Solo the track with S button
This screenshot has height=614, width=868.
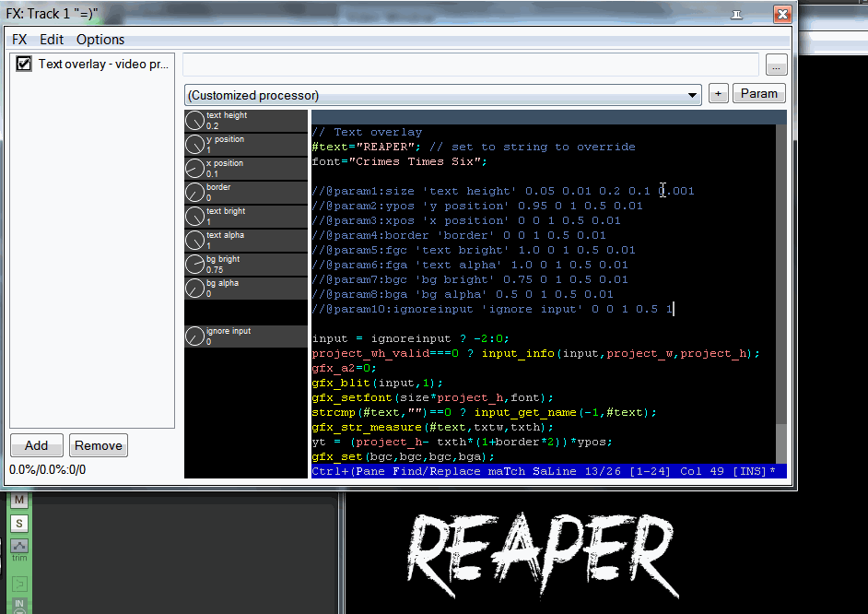(x=19, y=524)
